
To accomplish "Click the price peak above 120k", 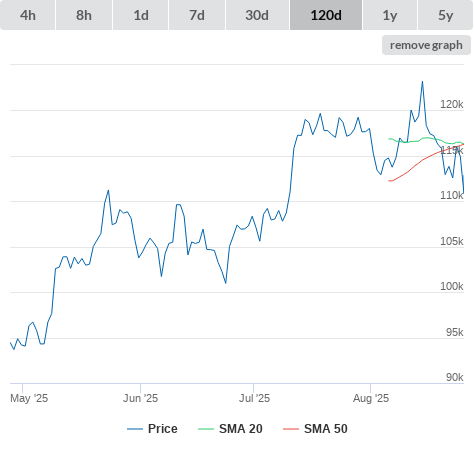I will tap(422, 82).
